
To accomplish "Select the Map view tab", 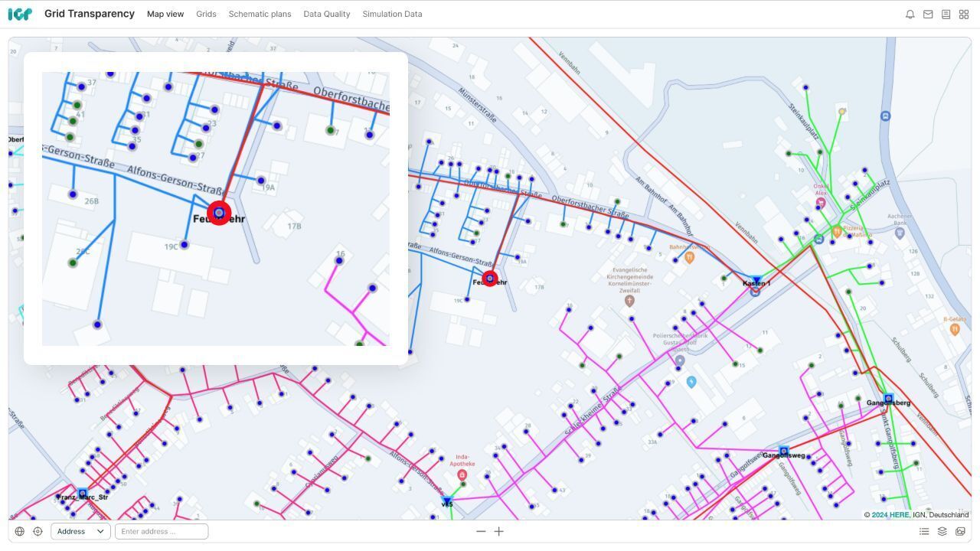I will click(x=165, y=14).
